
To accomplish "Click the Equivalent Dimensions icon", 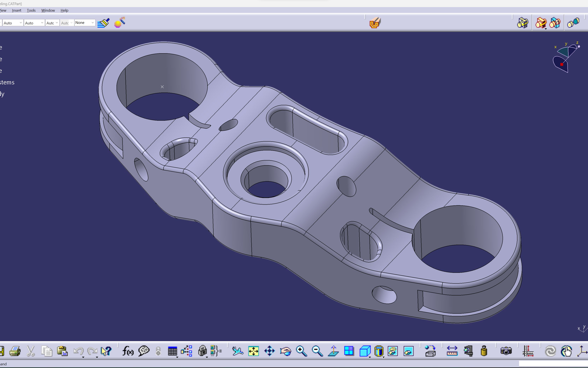I will (216, 351).
